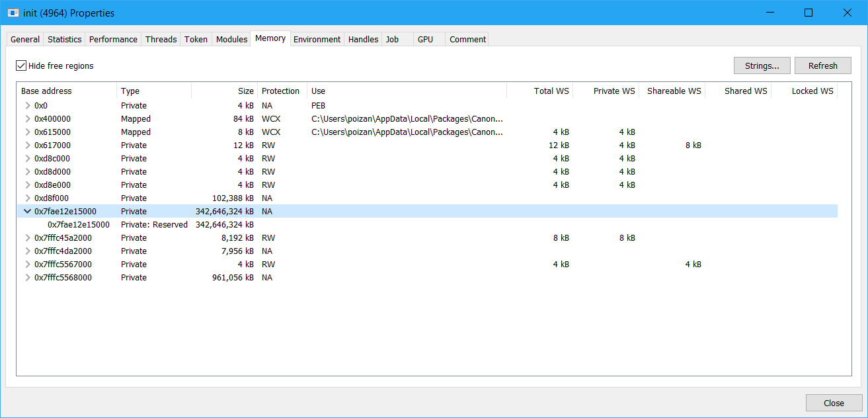The height and width of the screenshot is (418, 868).
Task: Click the Protection column header
Action: pyautogui.click(x=280, y=91)
